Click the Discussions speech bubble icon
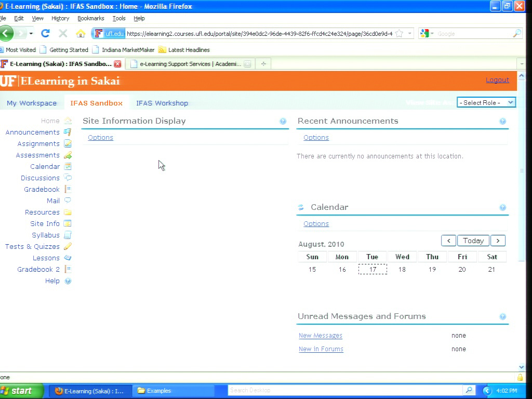Image resolution: width=532 pixels, height=399 pixels. (68, 178)
